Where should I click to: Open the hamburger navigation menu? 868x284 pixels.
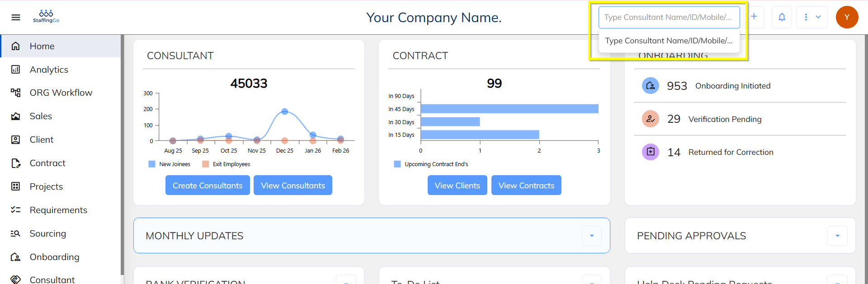16,17
